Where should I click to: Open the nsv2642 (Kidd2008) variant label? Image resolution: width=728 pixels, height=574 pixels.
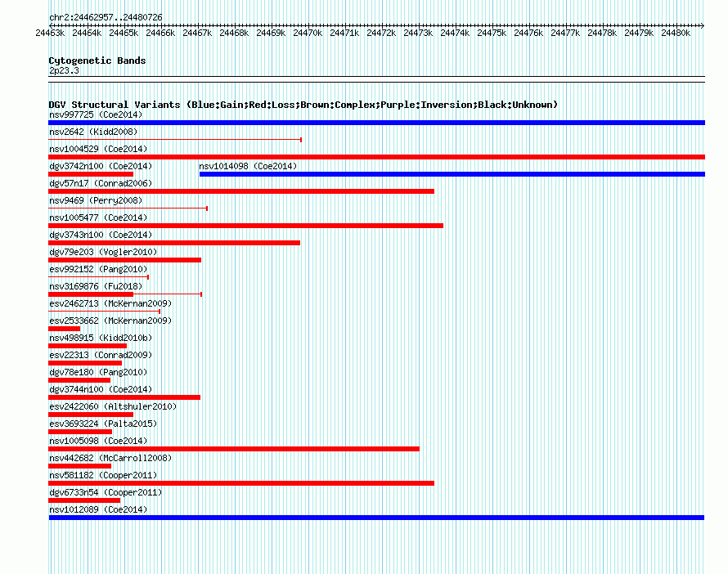click(x=93, y=132)
